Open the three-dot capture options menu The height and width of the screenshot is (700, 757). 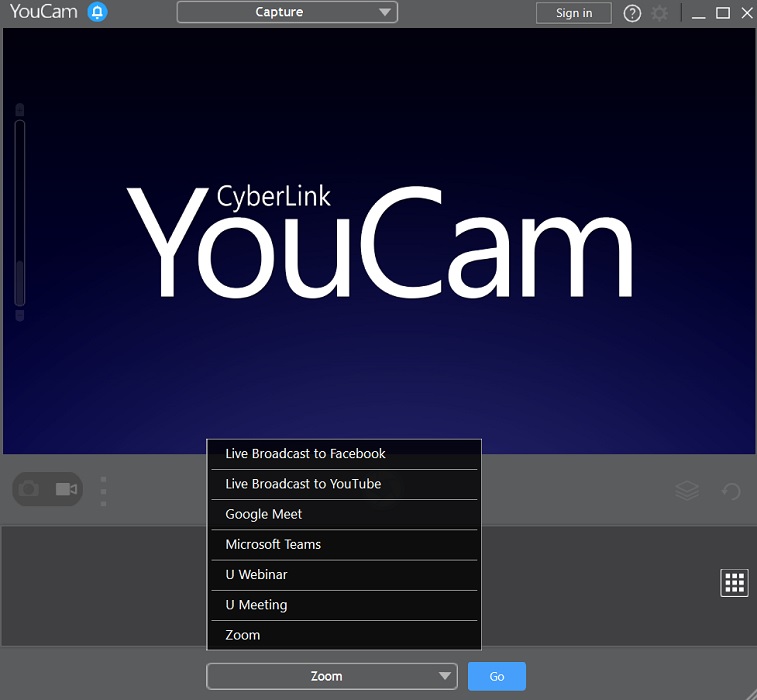pos(103,491)
